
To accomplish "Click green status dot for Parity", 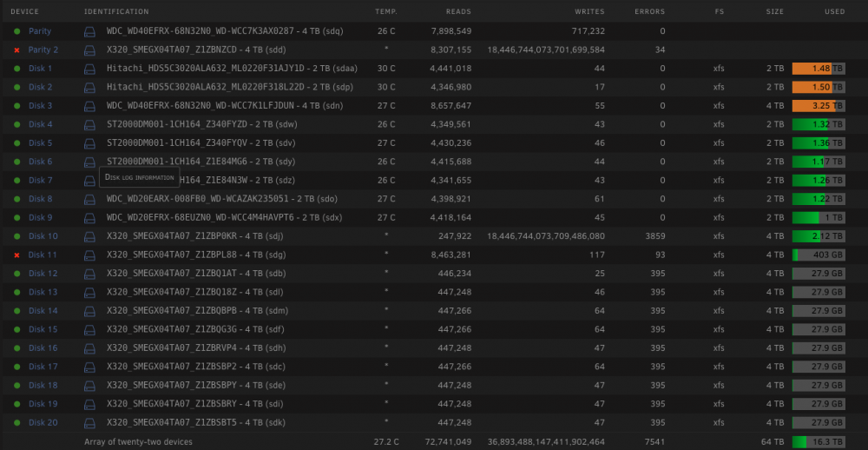I will tap(16, 31).
